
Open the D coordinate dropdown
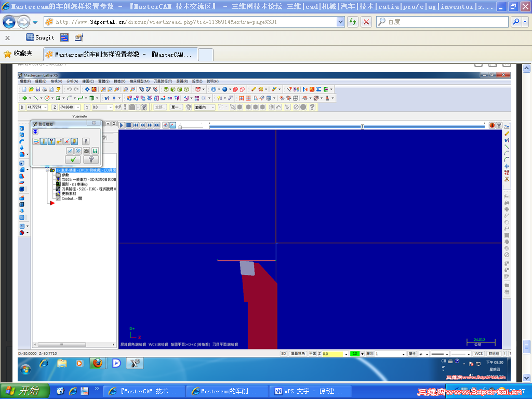[x=45, y=107]
